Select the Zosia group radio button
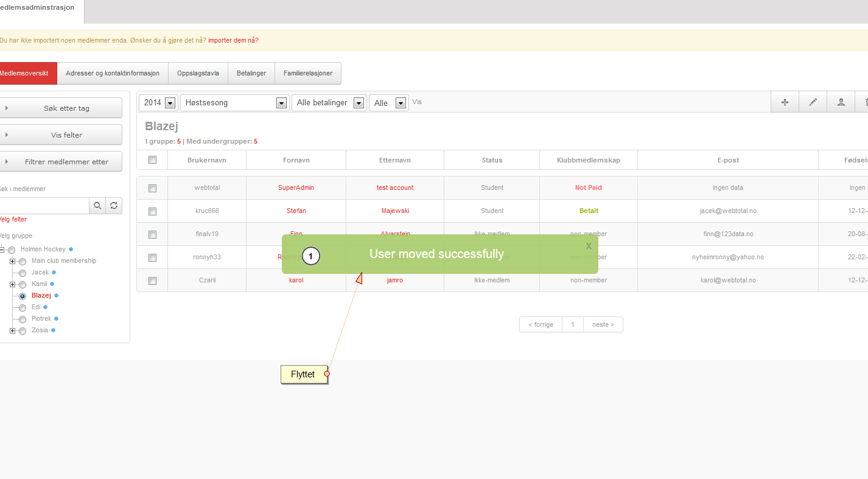The image size is (868, 479). 23,330
